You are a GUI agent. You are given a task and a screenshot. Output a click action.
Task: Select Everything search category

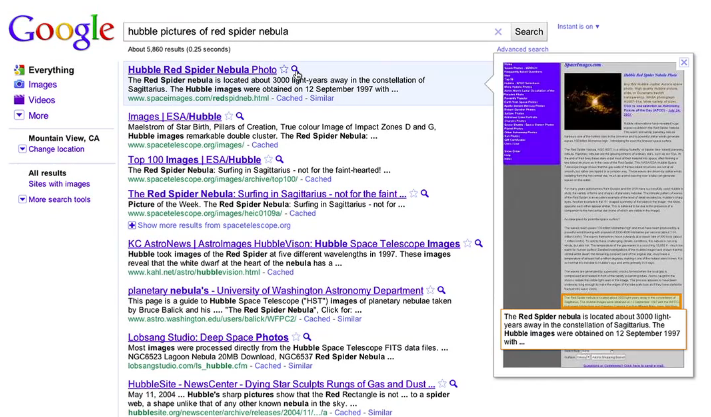[51, 70]
